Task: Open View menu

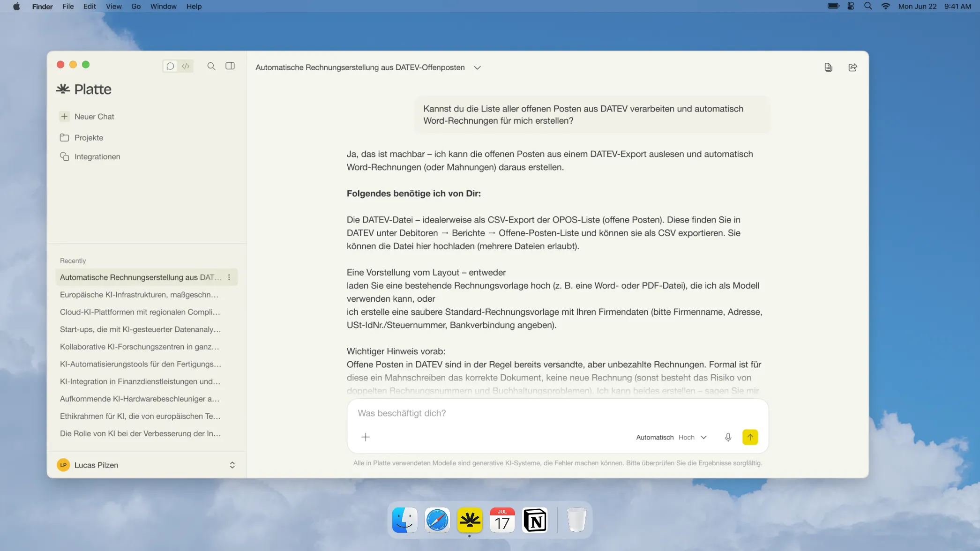Action: [x=113, y=6]
